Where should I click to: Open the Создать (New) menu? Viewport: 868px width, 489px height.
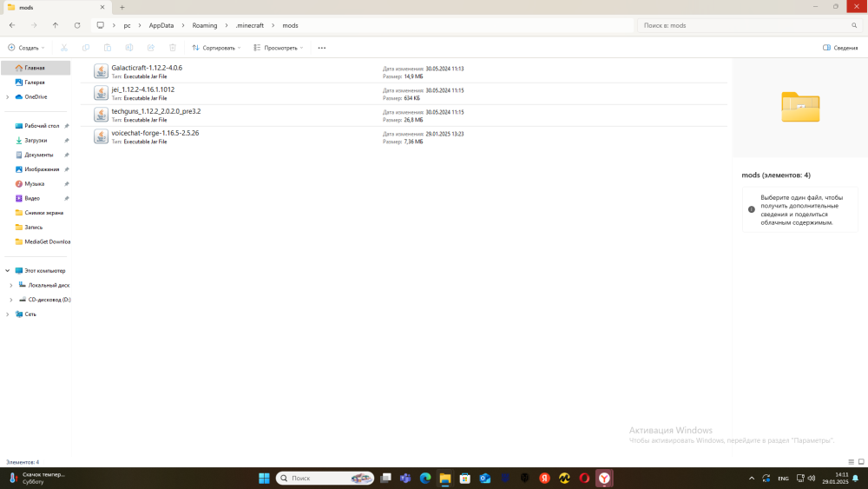click(26, 48)
